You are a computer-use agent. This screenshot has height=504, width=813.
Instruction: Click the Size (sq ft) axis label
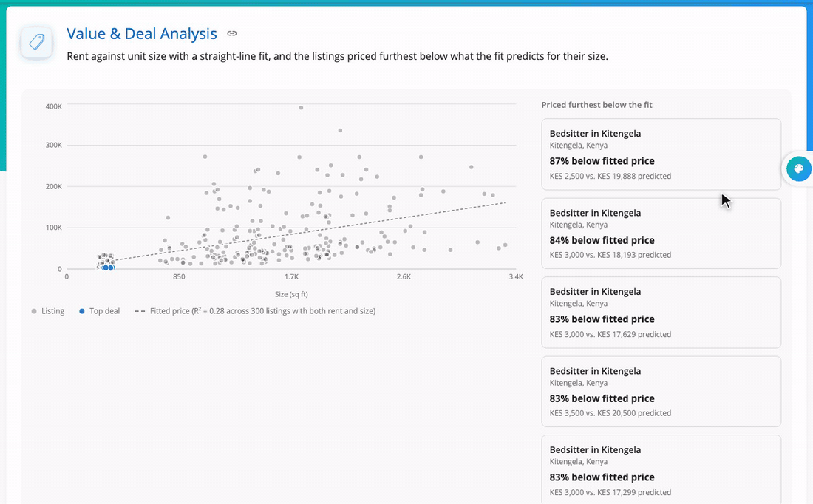(x=291, y=295)
